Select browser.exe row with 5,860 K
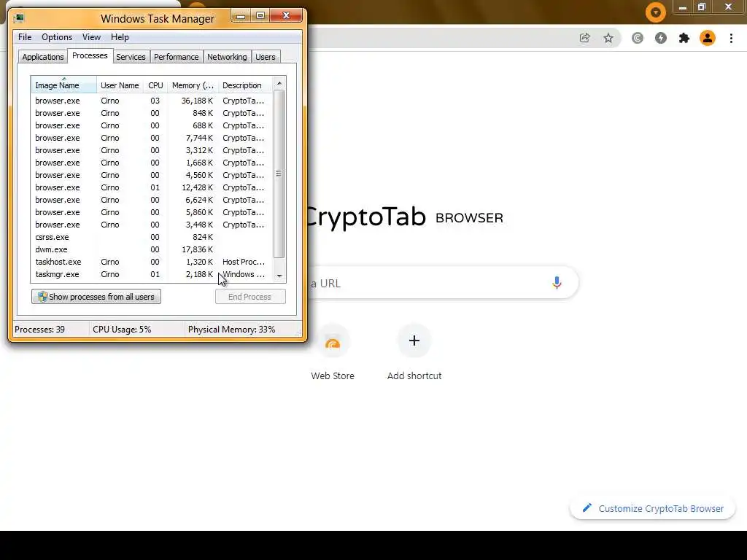 coord(152,212)
